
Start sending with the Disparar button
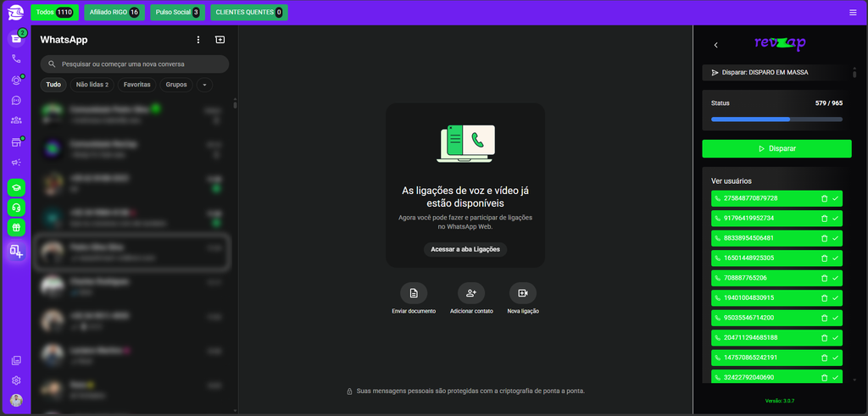tap(776, 149)
